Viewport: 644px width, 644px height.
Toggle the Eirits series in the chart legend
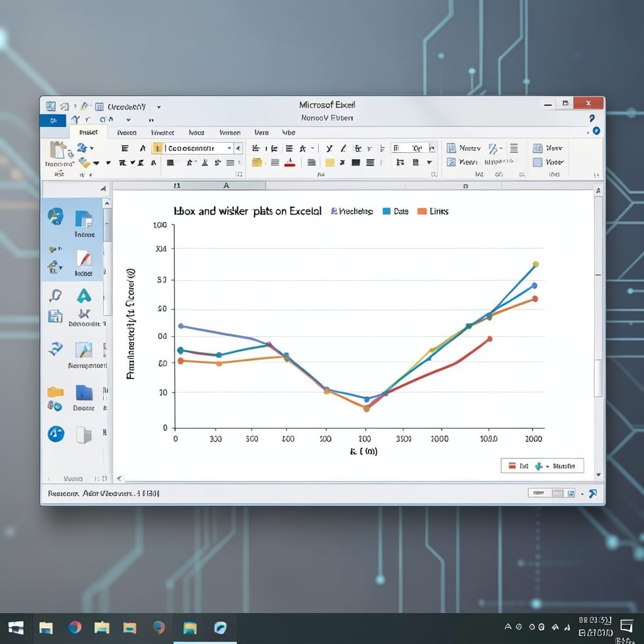coord(433,211)
